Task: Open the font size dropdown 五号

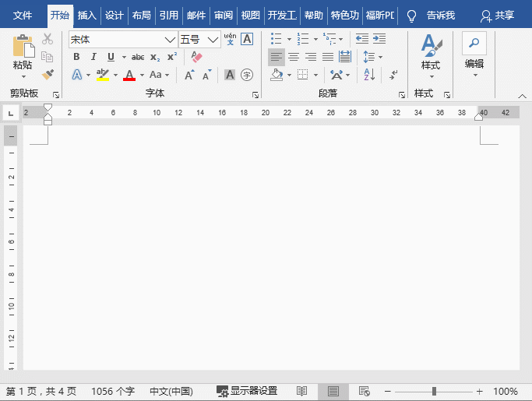Action: (199, 39)
